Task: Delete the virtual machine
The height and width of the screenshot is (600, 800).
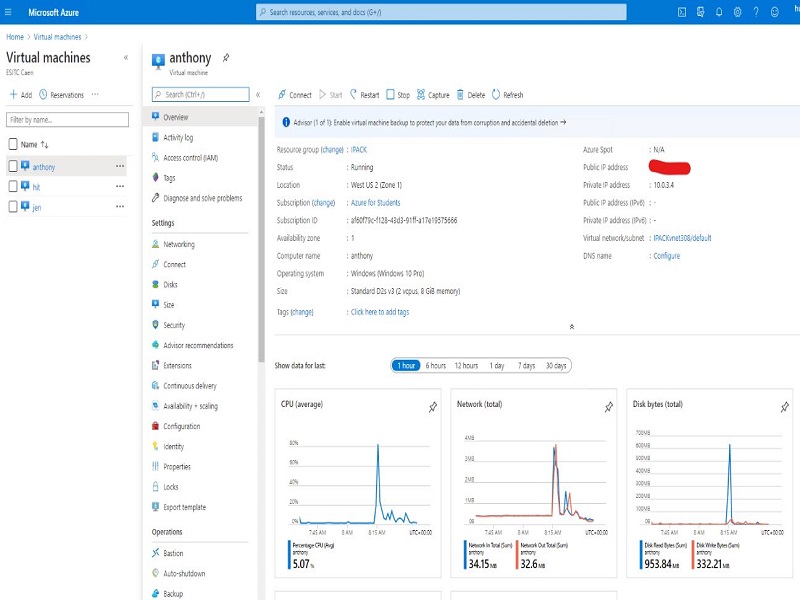Action: click(470, 95)
